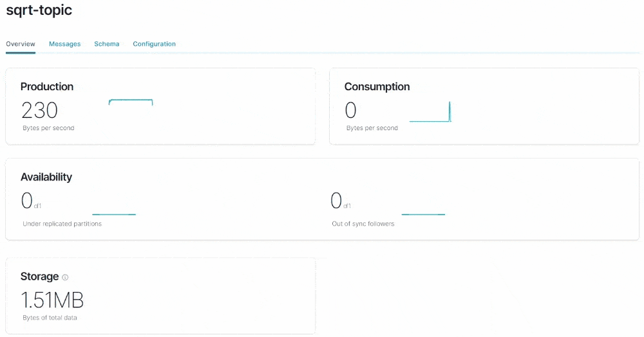Click the Consumption sparkline chart

[430, 111]
